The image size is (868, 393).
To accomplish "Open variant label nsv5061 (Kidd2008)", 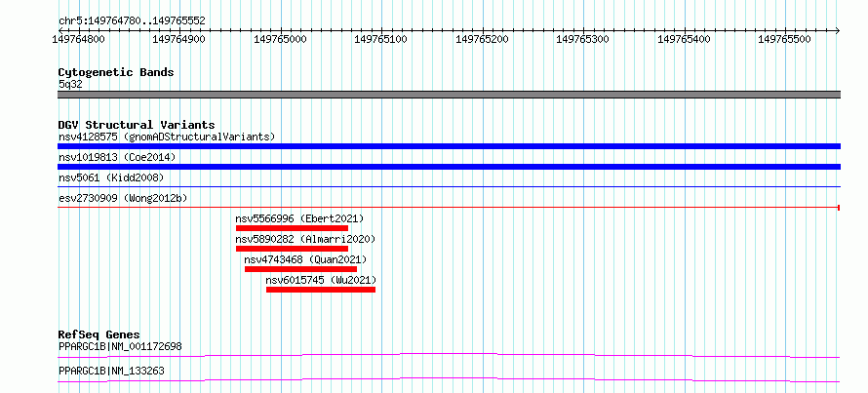I will pos(111,177).
